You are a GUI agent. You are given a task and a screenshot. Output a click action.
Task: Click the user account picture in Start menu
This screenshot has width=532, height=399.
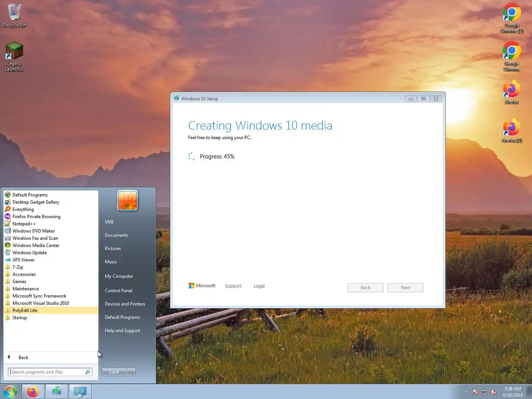coord(128,200)
